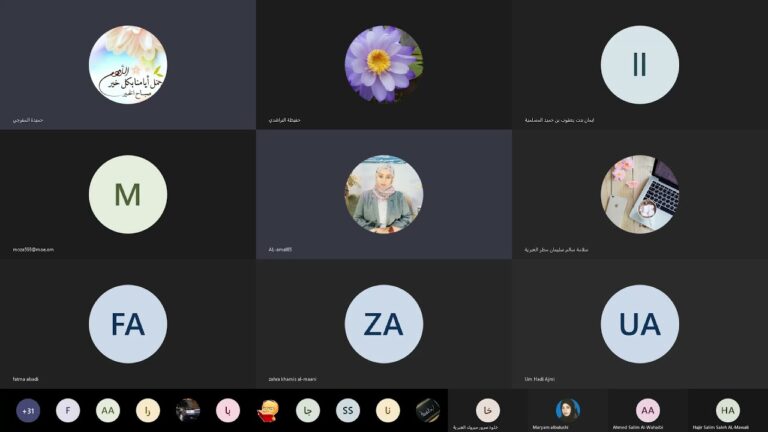Viewport: 768px width, 432px height.
Task: Click the dark calligraphy avatar in strip
Action: pyautogui.click(x=428, y=410)
